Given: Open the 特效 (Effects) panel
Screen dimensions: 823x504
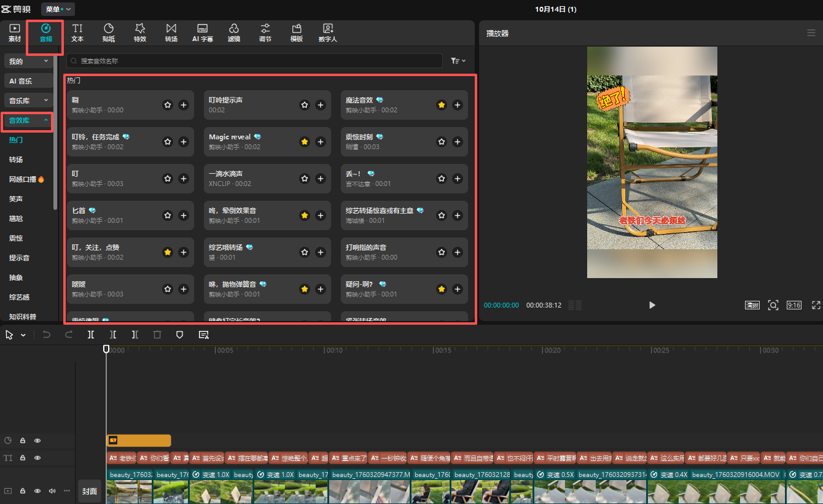Looking at the screenshot, I should pyautogui.click(x=140, y=33).
